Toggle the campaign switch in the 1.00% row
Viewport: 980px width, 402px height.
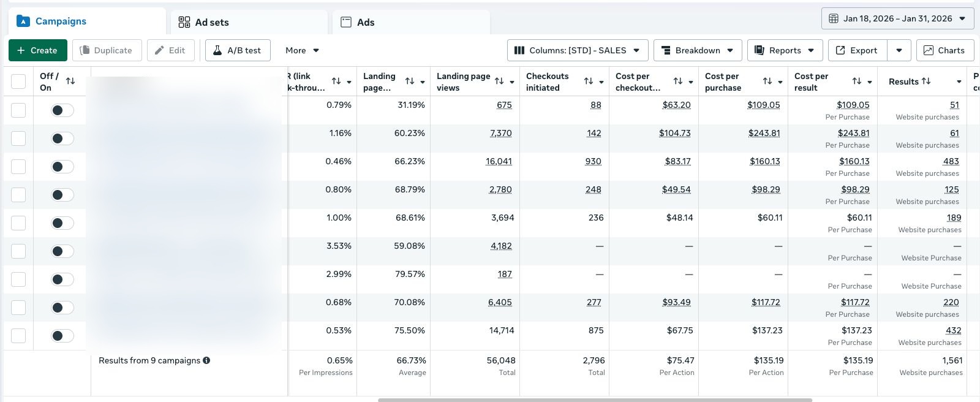pos(62,223)
